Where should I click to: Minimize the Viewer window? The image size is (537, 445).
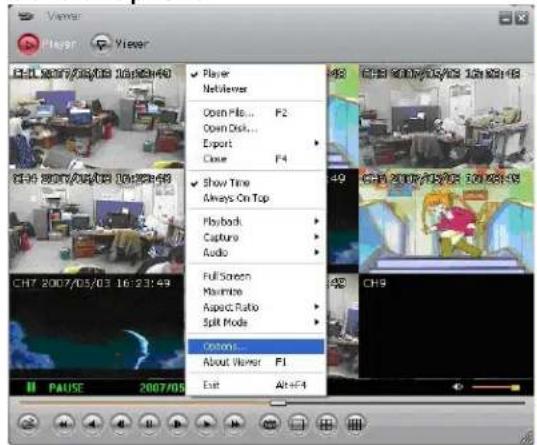tap(505, 17)
